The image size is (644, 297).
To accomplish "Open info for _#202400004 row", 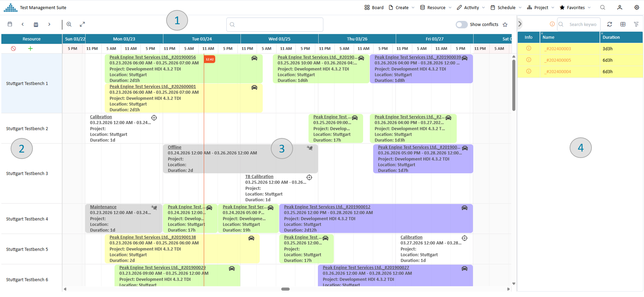I will (529, 71).
